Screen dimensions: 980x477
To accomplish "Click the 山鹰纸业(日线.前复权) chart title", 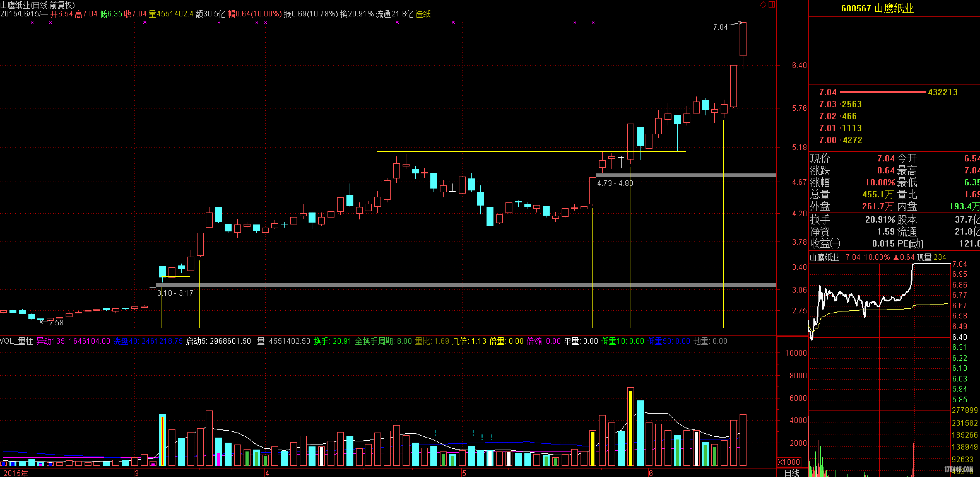I will point(37,5).
